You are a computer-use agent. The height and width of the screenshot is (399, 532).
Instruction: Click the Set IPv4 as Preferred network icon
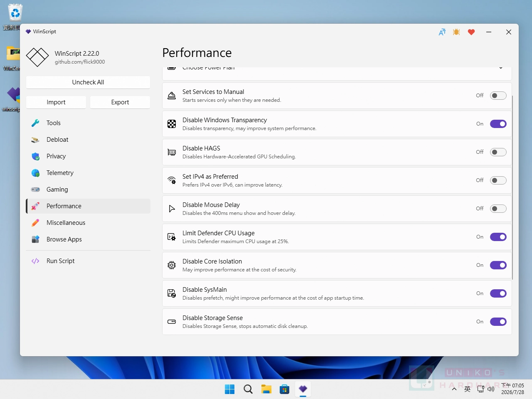click(172, 180)
